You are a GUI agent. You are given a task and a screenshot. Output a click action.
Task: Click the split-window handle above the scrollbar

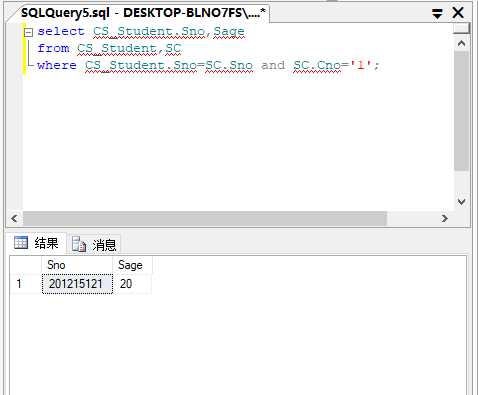461,29
